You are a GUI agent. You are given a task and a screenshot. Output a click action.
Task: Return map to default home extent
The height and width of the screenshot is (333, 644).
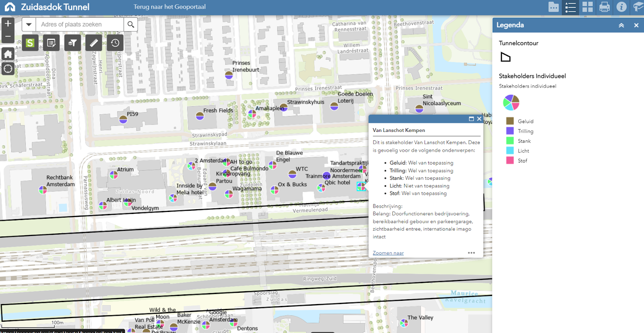tap(8, 54)
